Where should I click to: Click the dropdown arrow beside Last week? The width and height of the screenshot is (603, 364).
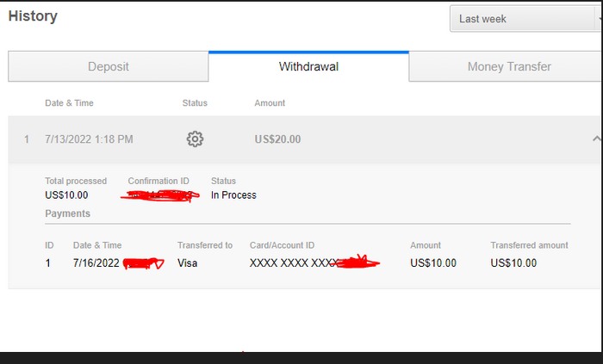[600, 18]
